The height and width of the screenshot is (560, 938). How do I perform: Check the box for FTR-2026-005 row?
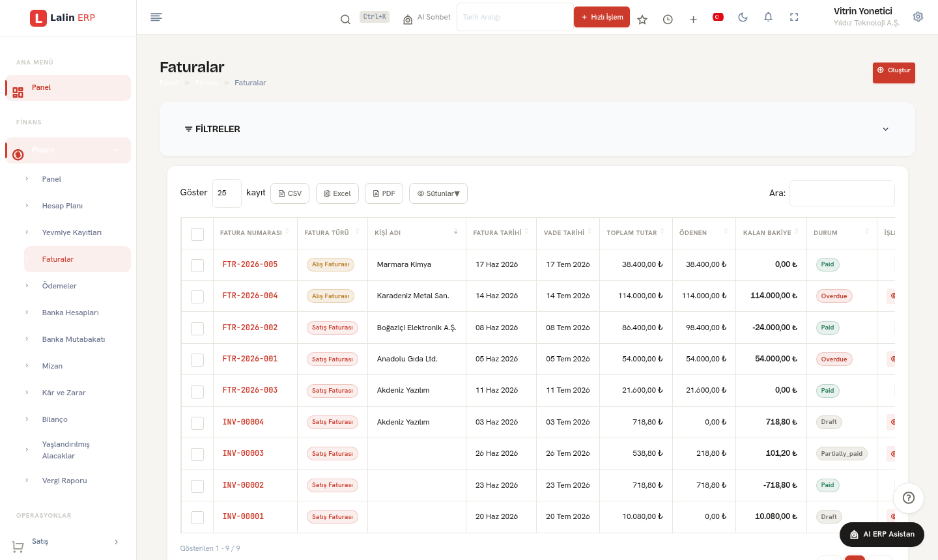[197, 265]
